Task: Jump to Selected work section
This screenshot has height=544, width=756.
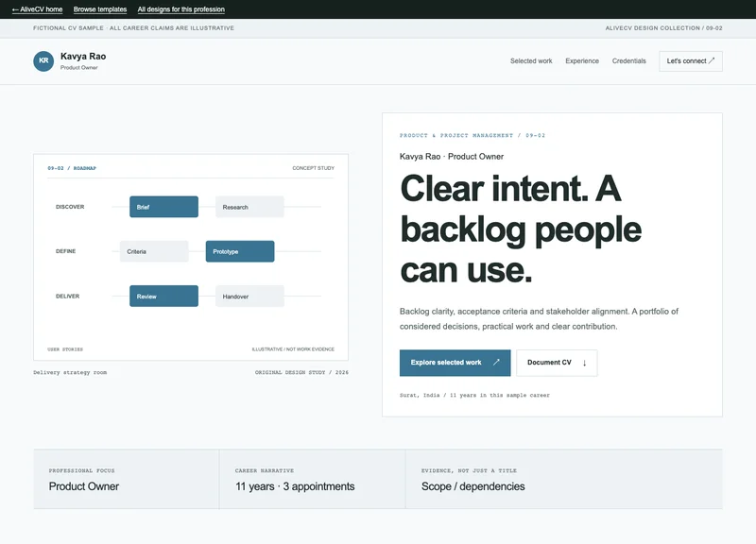Action: tap(531, 61)
